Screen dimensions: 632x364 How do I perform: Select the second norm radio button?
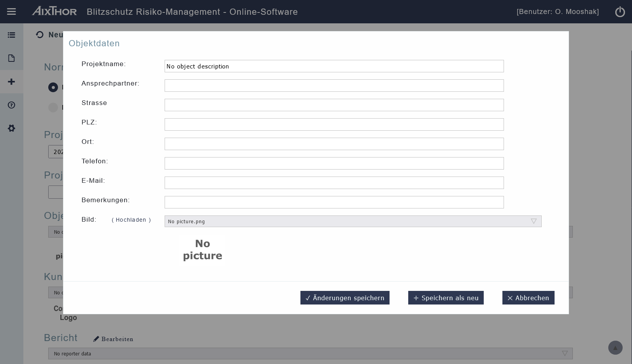coord(53,107)
